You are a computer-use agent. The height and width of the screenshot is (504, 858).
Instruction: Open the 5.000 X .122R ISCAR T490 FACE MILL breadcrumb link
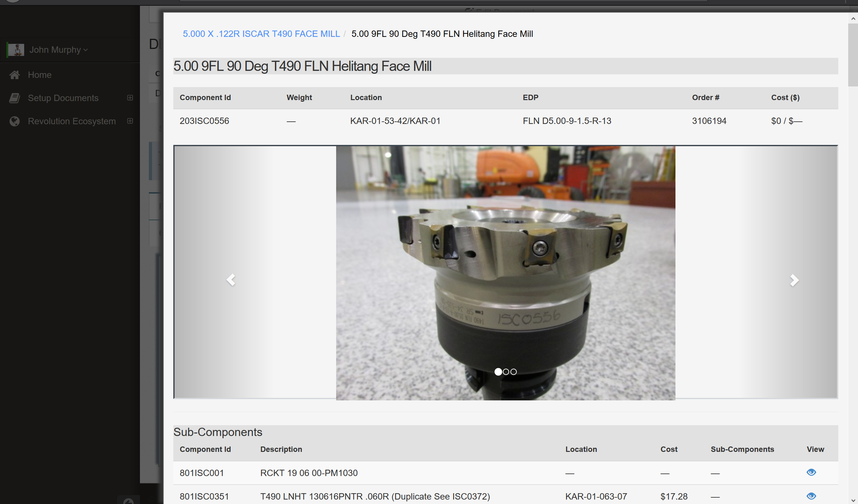pos(261,34)
